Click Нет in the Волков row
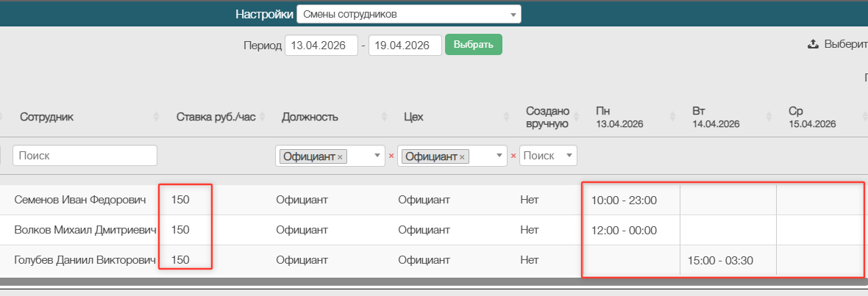 click(x=529, y=230)
